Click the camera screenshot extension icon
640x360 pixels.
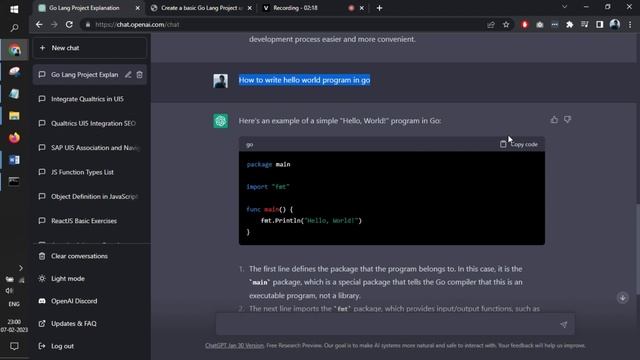pos(540,25)
